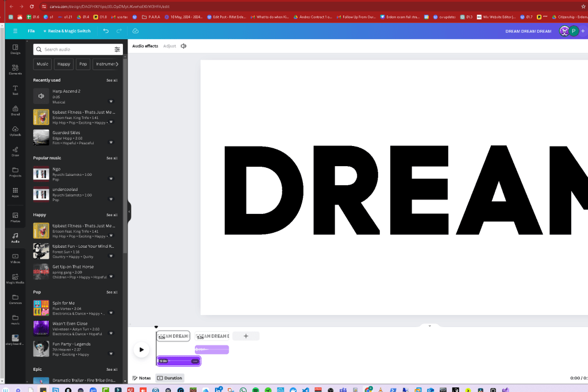Undo the last action
Screen dimensions: 588x392
(106, 31)
